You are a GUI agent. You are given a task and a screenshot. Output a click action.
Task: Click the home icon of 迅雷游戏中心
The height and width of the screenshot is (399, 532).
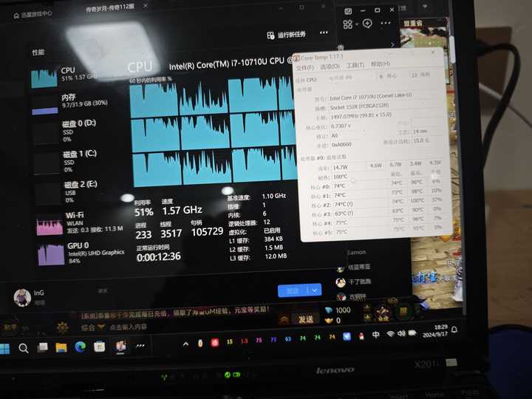point(16,16)
